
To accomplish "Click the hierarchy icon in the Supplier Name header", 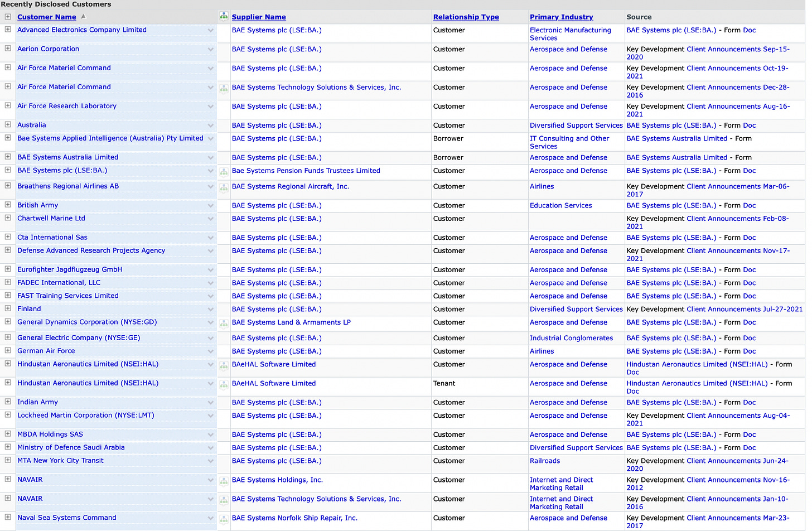I will 224,16.
